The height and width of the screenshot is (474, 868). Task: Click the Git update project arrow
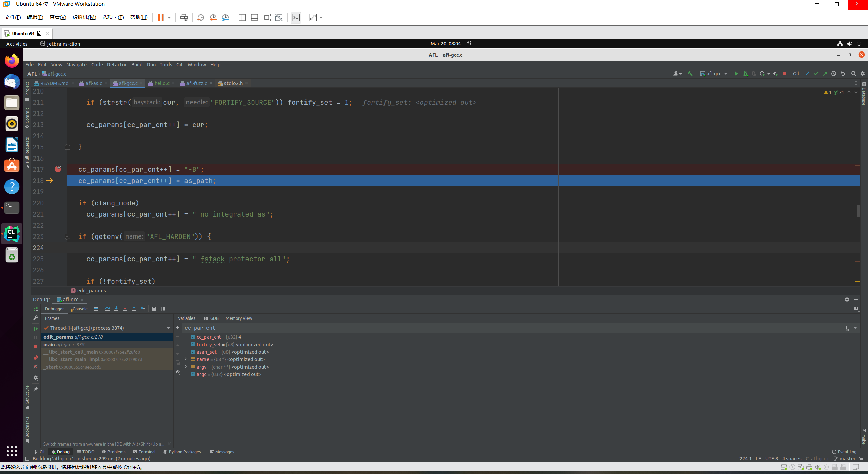coord(807,74)
